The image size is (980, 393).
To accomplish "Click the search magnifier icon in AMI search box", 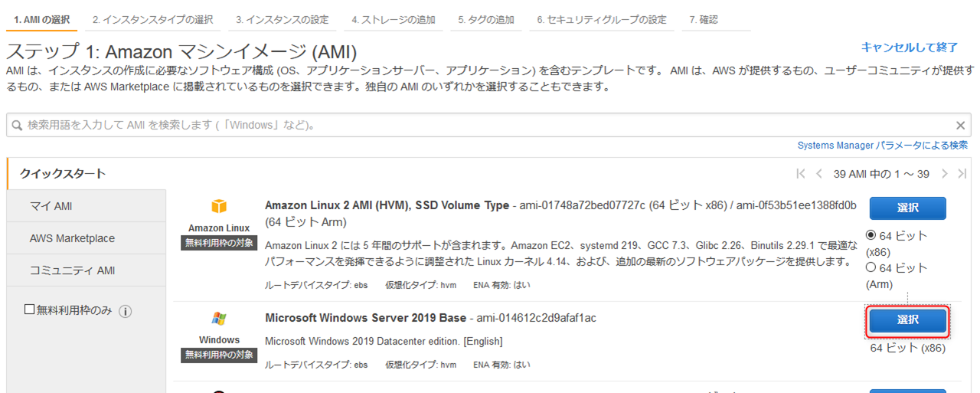I will pos(17,125).
